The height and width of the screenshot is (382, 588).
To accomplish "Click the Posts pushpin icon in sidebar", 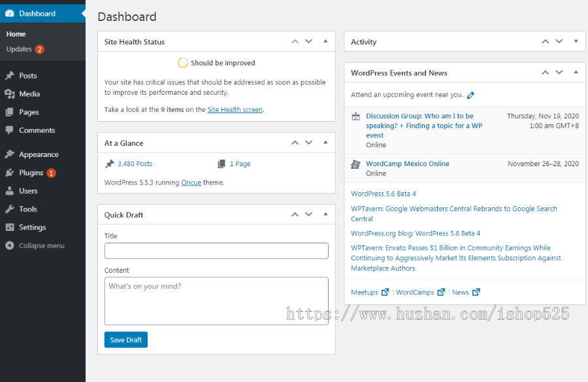I will point(10,75).
